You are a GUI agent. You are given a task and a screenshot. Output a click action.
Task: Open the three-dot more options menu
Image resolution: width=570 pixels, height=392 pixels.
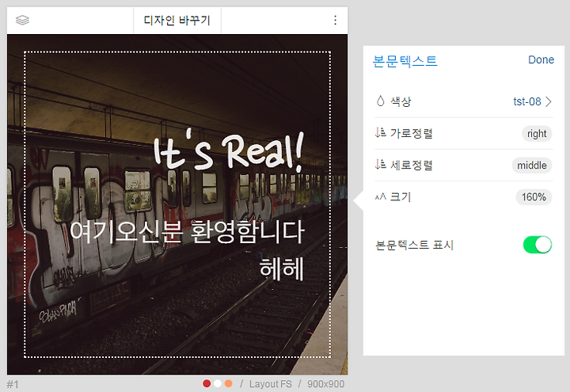coord(335,20)
